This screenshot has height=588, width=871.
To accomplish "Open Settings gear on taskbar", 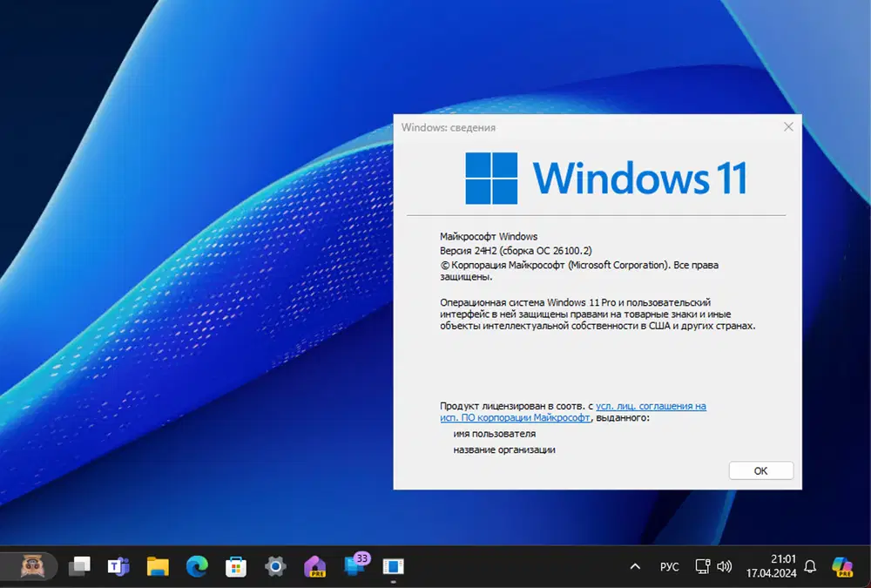I will [x=275, y=566].
